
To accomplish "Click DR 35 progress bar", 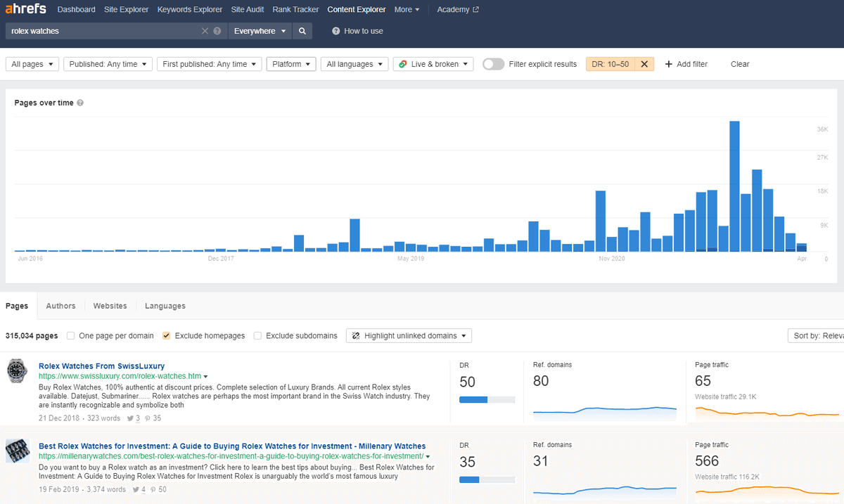I will [487, 479].
